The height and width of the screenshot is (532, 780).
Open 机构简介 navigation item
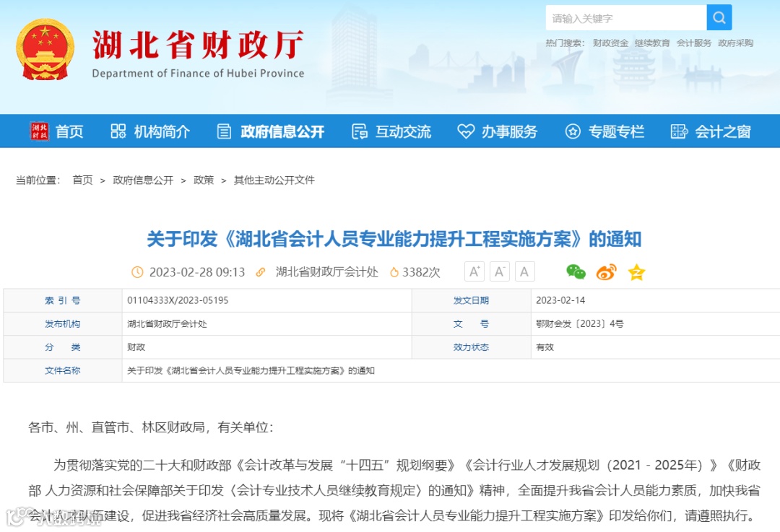click(162, 131)
